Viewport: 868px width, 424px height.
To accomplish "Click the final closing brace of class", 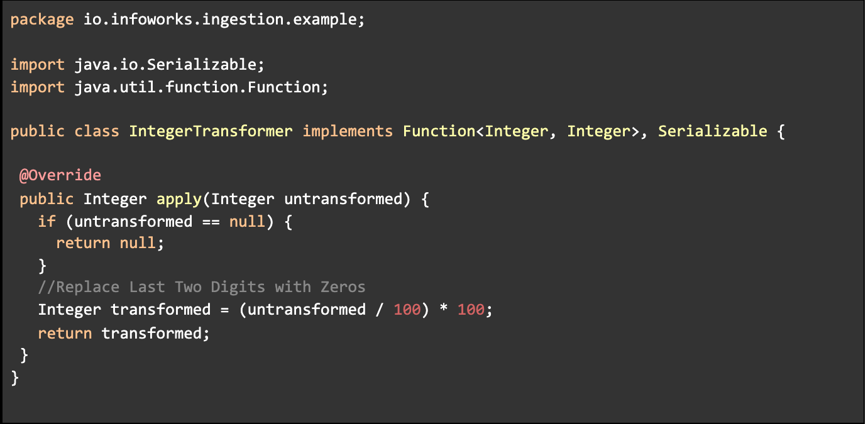I will (x=15, y=377).
